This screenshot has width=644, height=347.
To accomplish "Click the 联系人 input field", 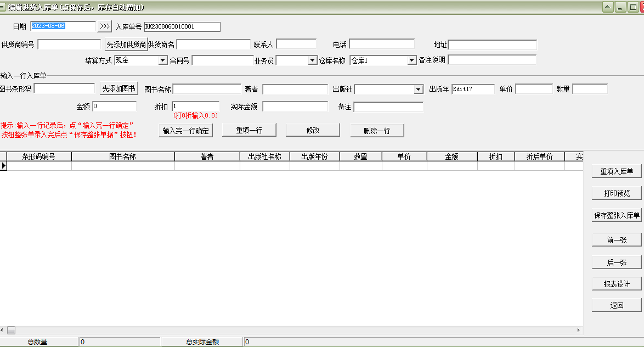I will [296, 44].
